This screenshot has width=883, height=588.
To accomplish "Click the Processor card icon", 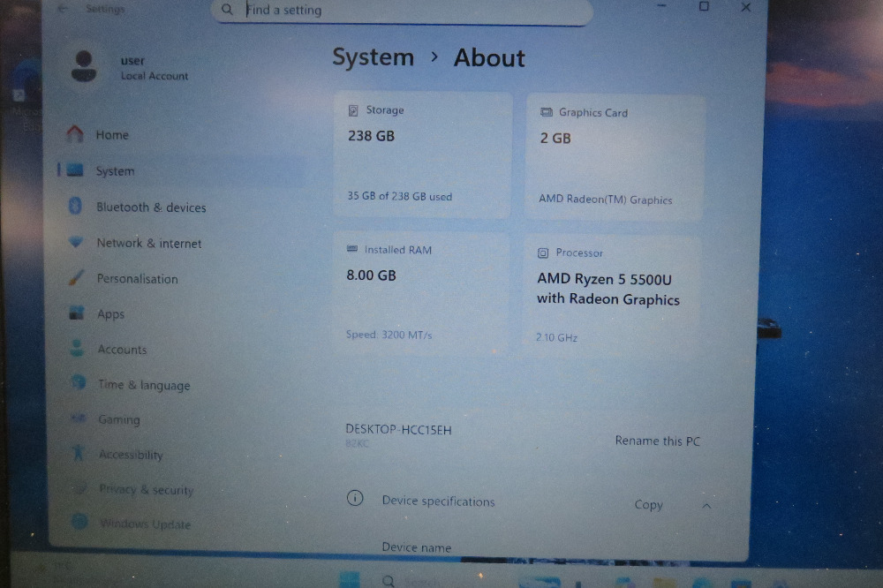I will pos(543,253).
